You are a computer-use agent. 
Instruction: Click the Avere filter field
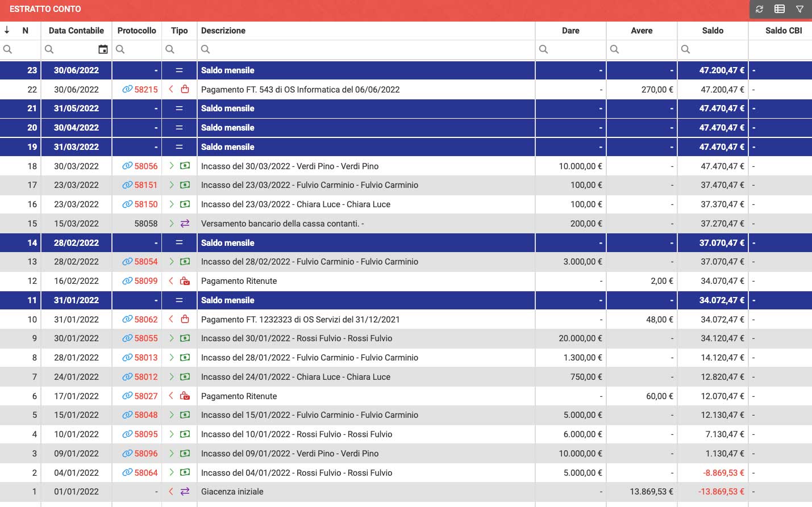click(642, 49)
